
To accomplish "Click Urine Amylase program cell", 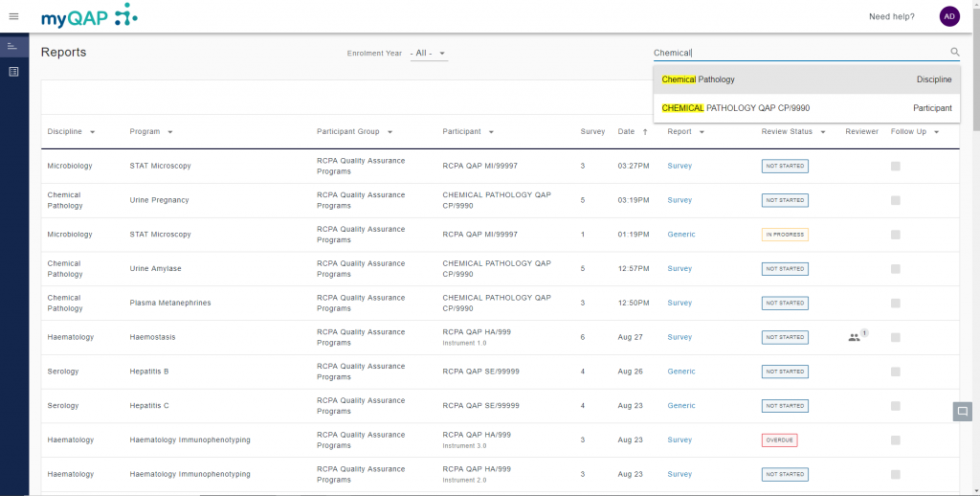I will pos(156,269).
